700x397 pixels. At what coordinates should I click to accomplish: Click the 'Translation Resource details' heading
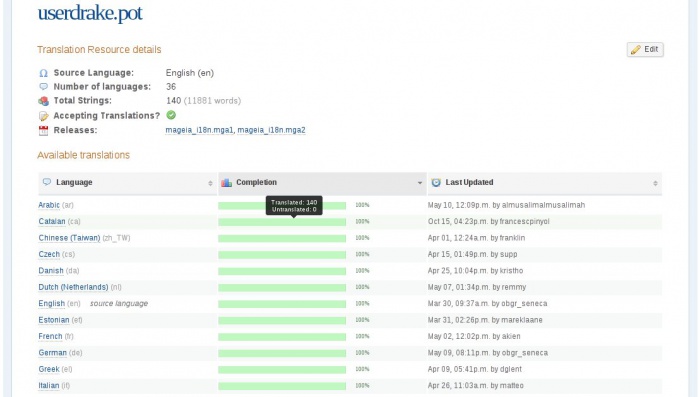(x=99, y=50)
